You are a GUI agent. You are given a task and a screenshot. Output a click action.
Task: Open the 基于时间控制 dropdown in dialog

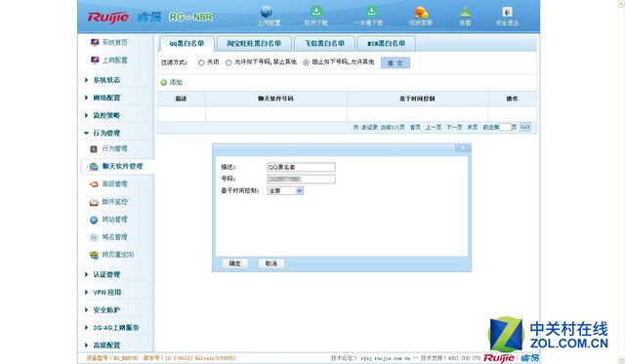coord(285,190)
